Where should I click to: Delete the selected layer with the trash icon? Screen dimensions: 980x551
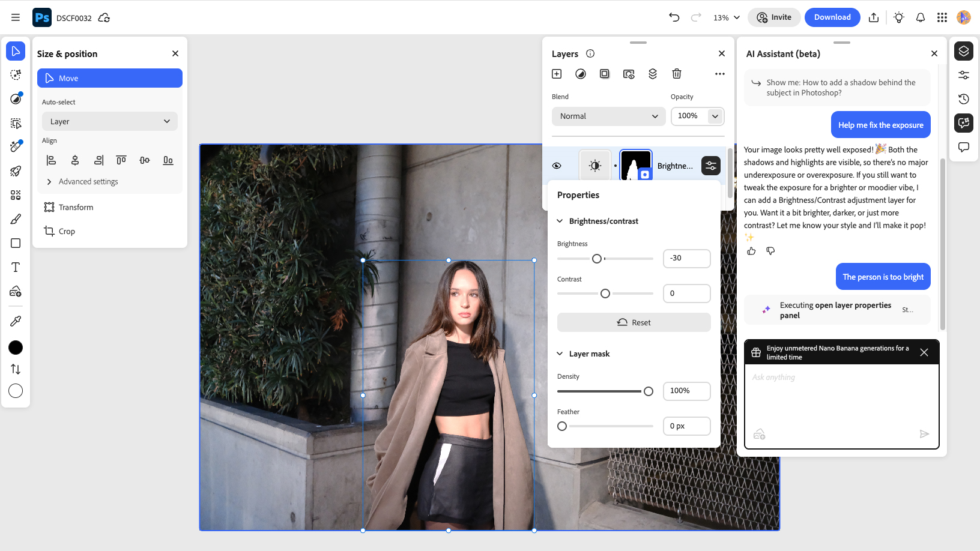pyautogui.click(x=676, y=73)
